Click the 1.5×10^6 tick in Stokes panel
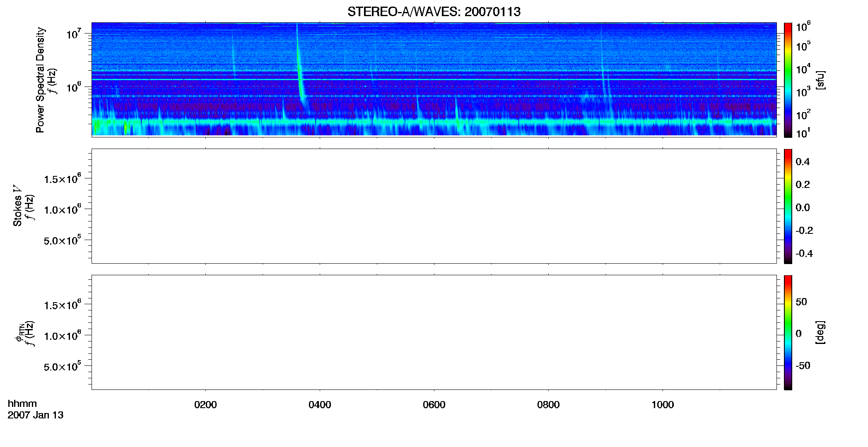 point(63,179)
